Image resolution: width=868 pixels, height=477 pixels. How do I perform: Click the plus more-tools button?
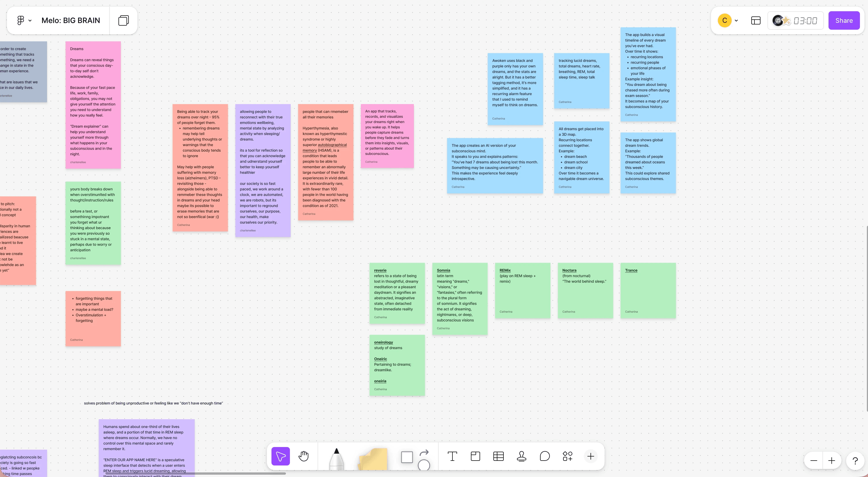[x=591, y=456]
